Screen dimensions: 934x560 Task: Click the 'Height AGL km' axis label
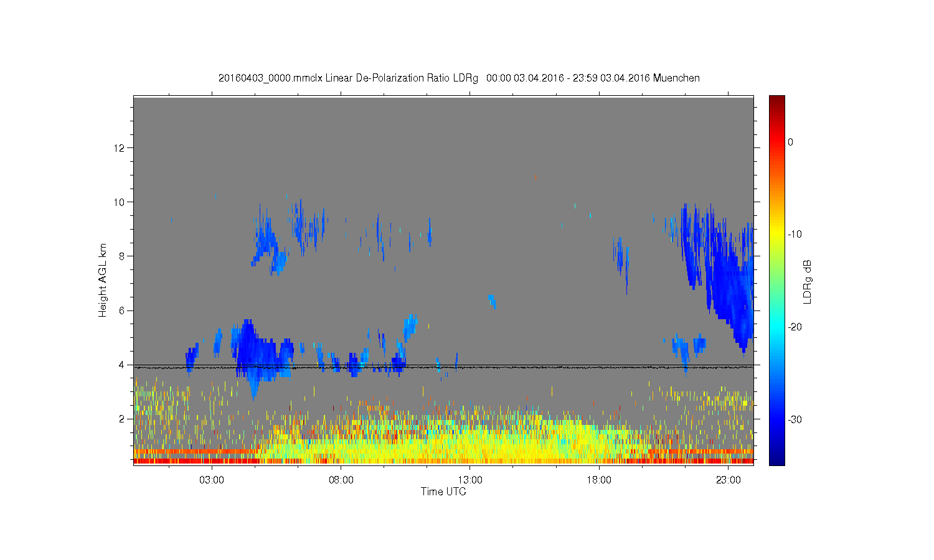pyautogui.click(x=103, y=280)
